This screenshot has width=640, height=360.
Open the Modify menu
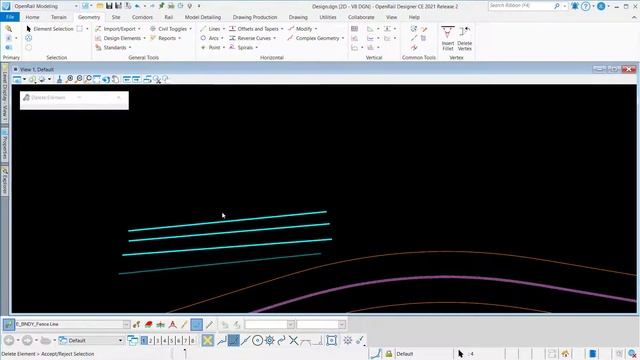(302, 29)
